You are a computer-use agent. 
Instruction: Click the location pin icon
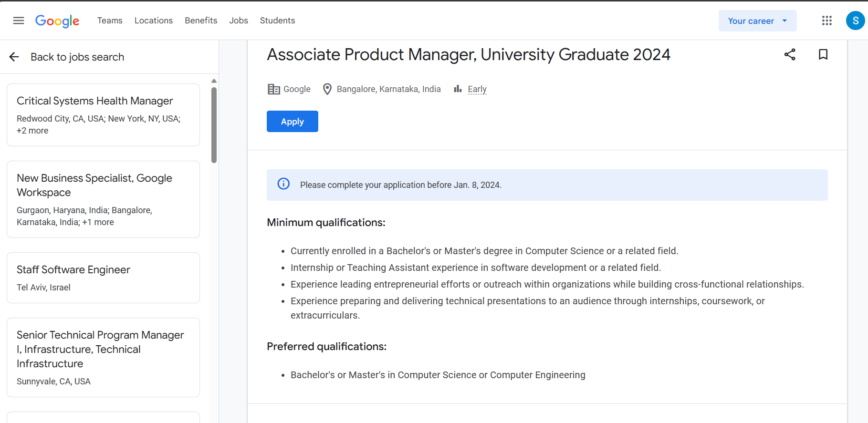327,89
